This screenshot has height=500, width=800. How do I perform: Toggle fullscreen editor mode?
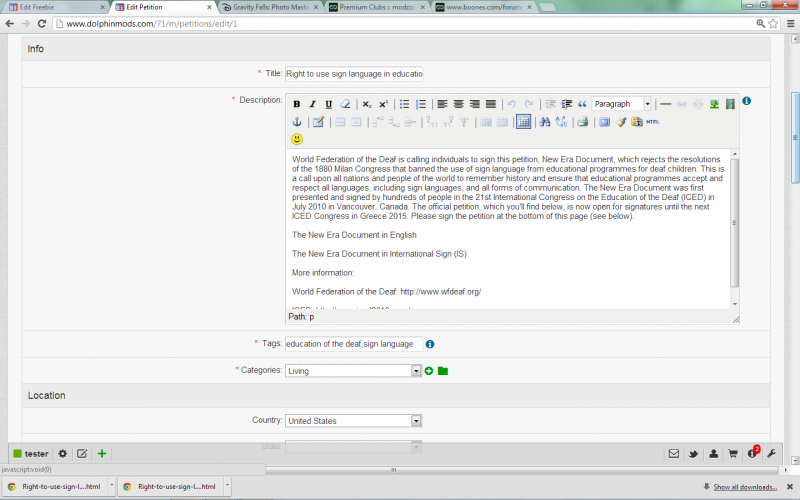[604, 122]
